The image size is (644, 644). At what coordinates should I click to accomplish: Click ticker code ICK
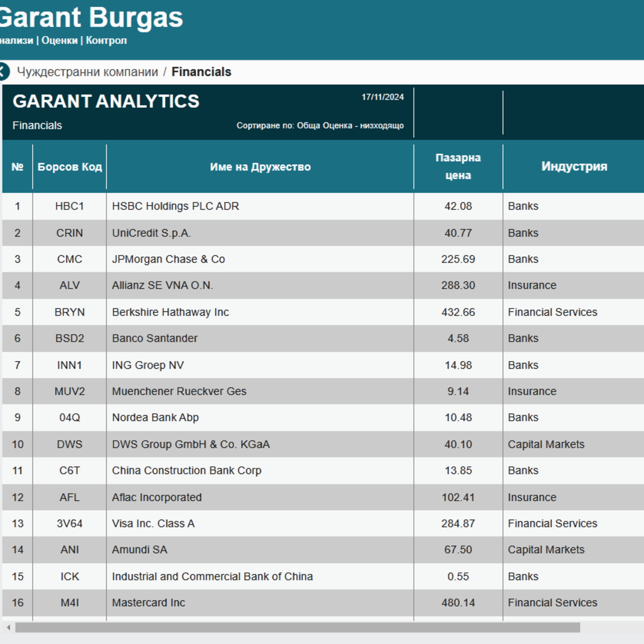click(69, 577)
